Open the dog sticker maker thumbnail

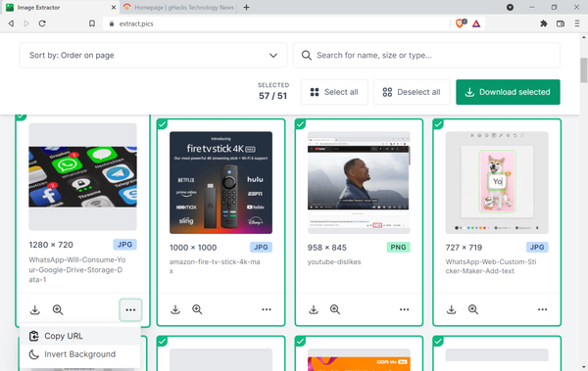click(497, 182)
